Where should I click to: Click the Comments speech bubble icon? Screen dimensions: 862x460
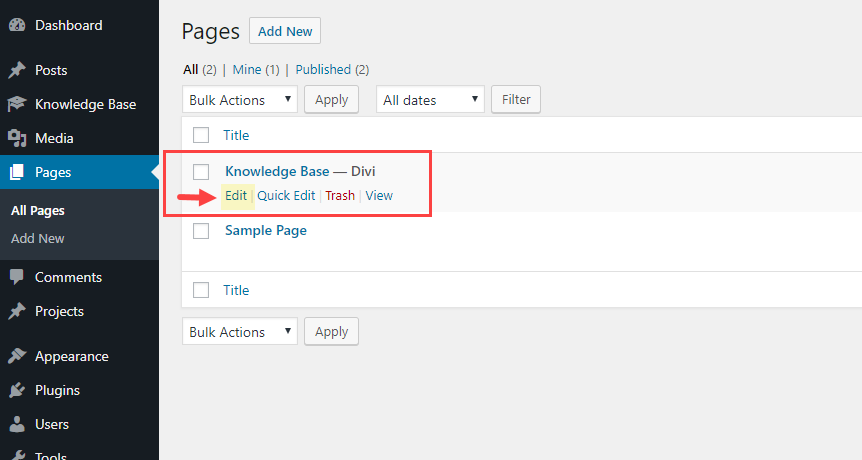pos(16,278)
